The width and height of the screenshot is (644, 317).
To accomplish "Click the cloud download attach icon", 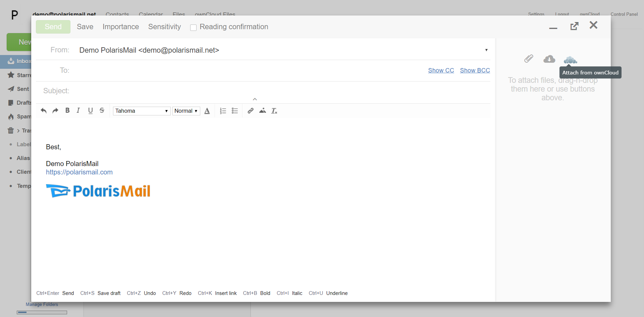I will coord(549,59).
